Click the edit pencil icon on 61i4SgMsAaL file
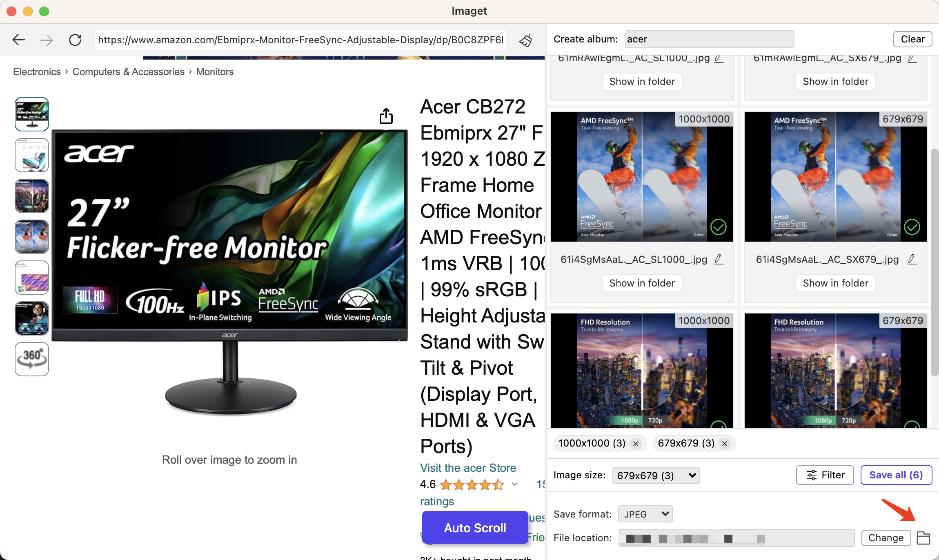The height and width of the screenshot is (560, 939). [719, 259]
